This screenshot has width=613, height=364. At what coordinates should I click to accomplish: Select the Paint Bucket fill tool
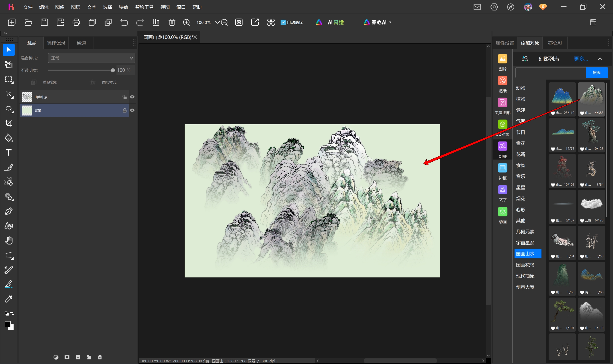(x=9, y=138)
